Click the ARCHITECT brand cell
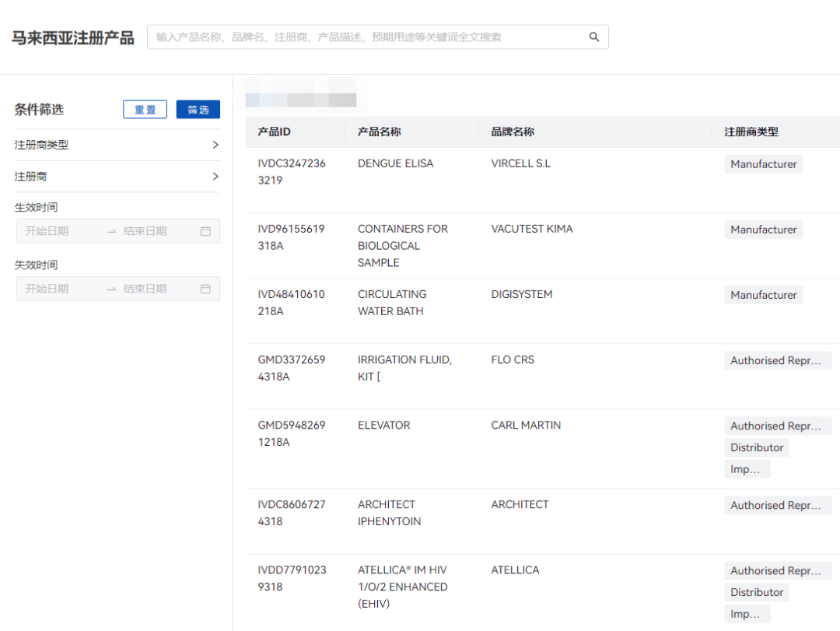The image size is (840, 631). [x=520, y=504]
